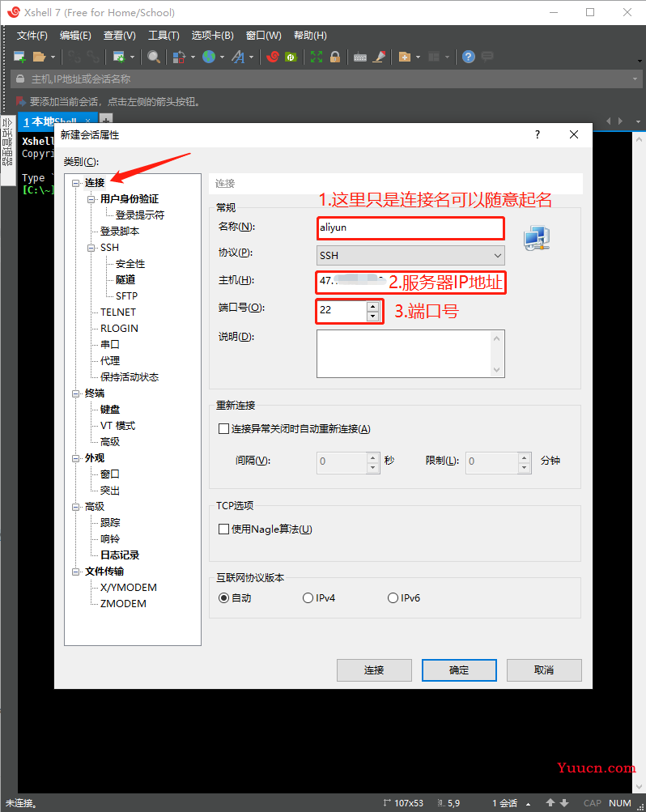Launch Xagent via the green toolbar icon

(x=291, y=57)
